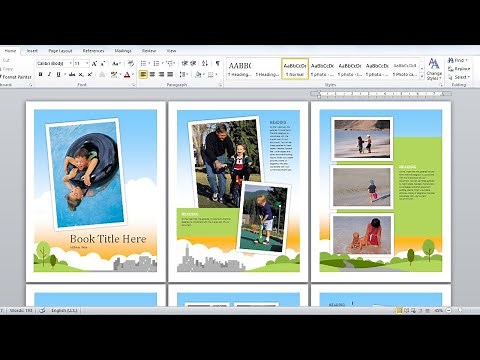Open the font name dropdown
Image resolution: width=480 pixels, height=360 pixels.
[70, 63]
